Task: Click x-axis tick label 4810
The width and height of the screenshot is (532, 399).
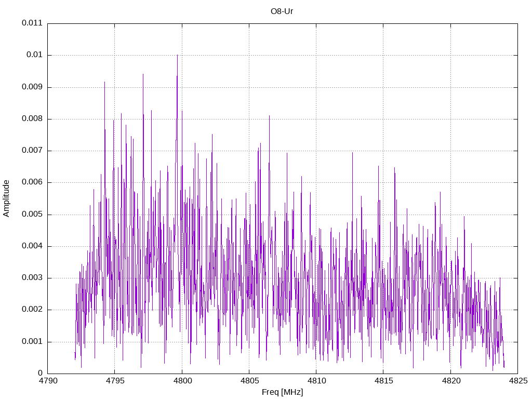Action: pyautogui.click(x=317, y=381)
